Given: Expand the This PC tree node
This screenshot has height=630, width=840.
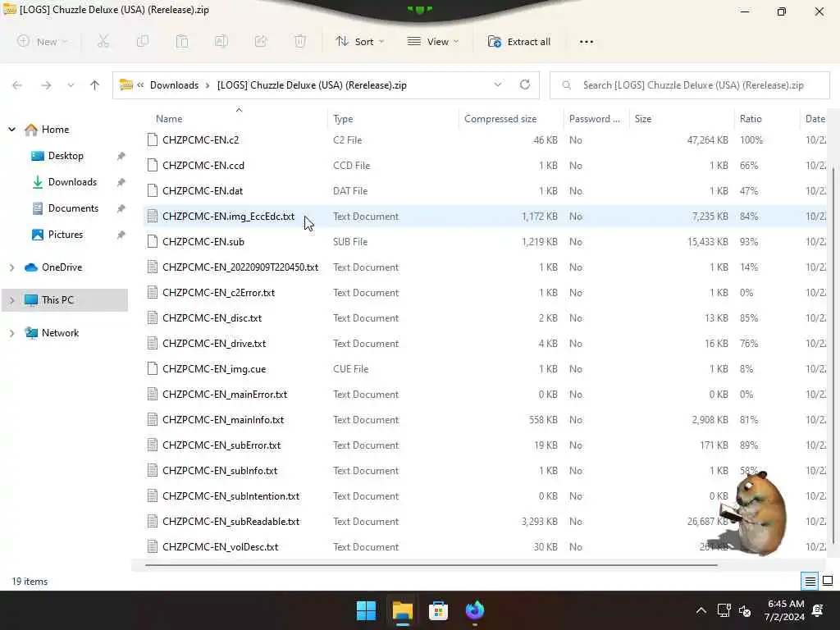Looking at the screenshot, I should [x=11, y=300].
